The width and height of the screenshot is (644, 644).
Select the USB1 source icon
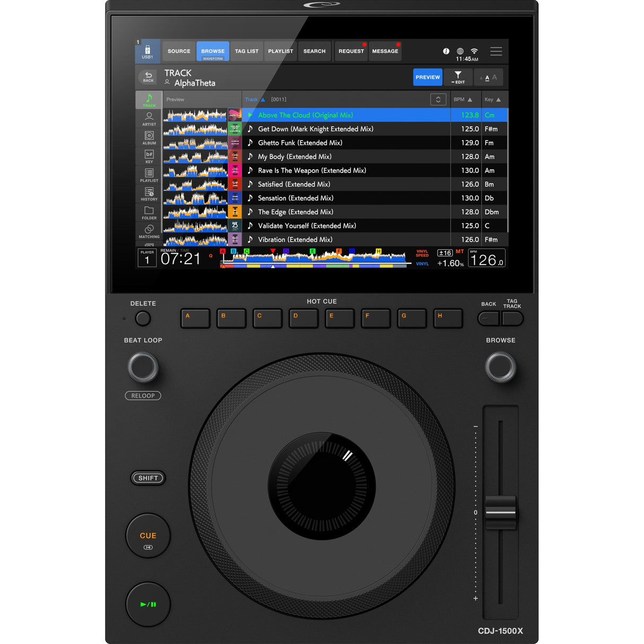click(x=147, y=51)
